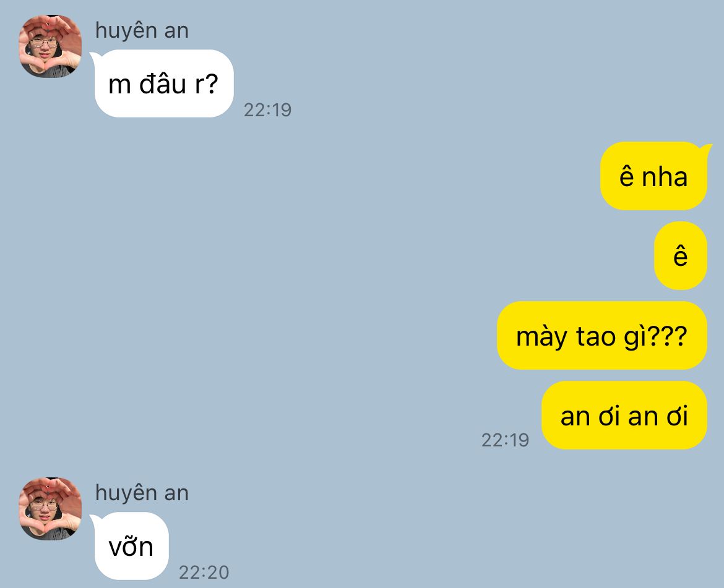Tap the glasses face in the bottom avatar

click(44, 507)
